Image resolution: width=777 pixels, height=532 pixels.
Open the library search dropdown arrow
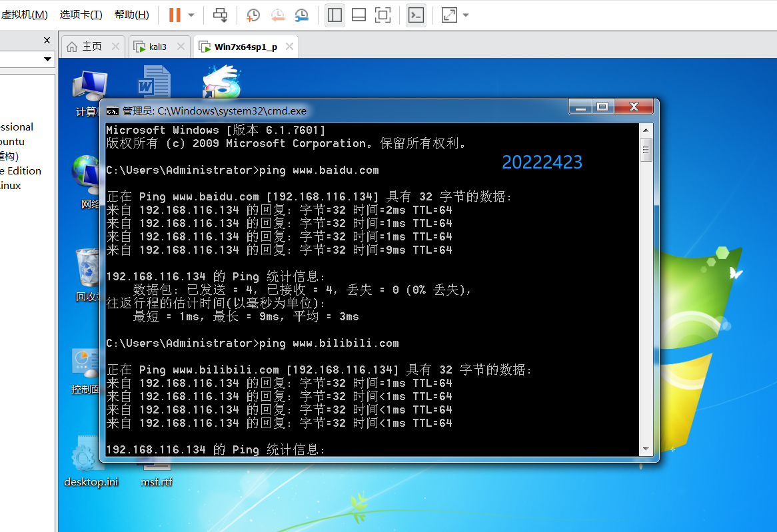click(x=47, y=59)
